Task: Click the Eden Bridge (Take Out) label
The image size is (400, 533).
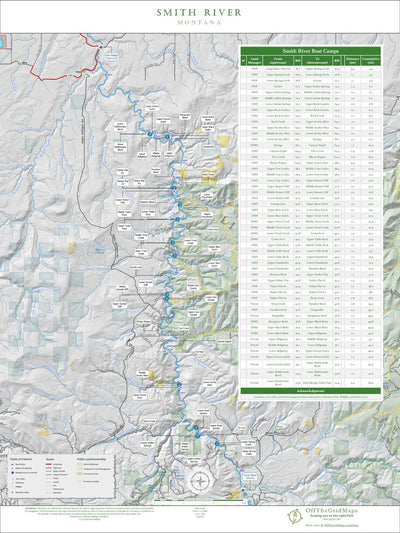Action: click(111, 55)
